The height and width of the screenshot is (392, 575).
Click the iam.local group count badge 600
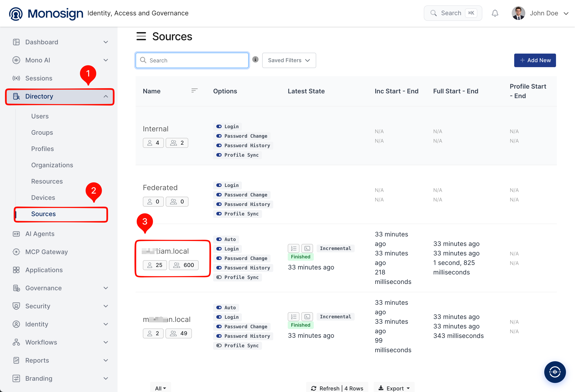[x=184, y=265]
